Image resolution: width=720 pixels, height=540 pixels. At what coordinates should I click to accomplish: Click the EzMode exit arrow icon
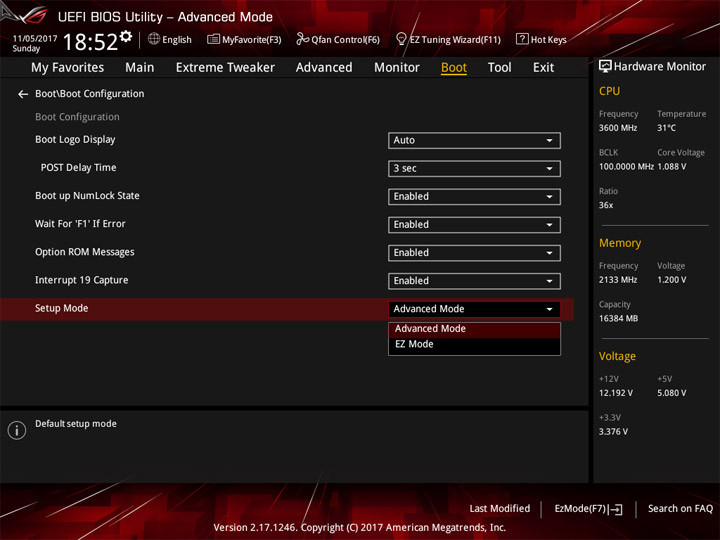click(615, 509)
